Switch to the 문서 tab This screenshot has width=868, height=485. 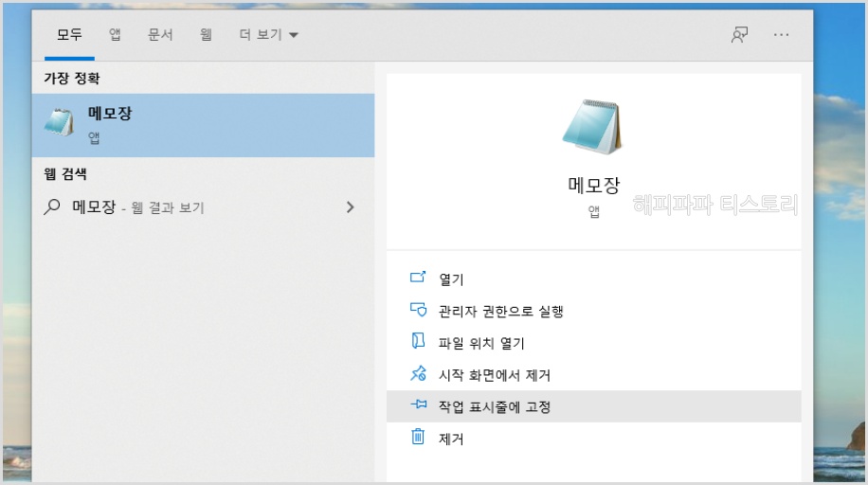coord(160,35)
